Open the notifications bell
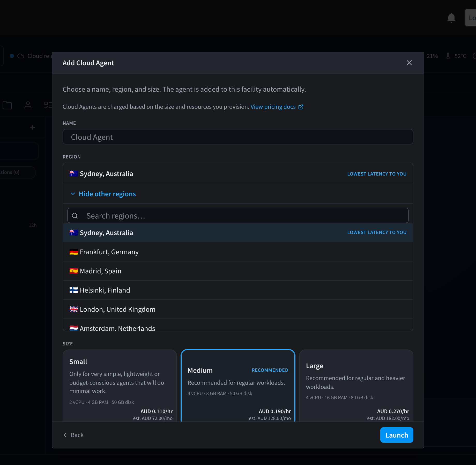 tap(451, 18)
